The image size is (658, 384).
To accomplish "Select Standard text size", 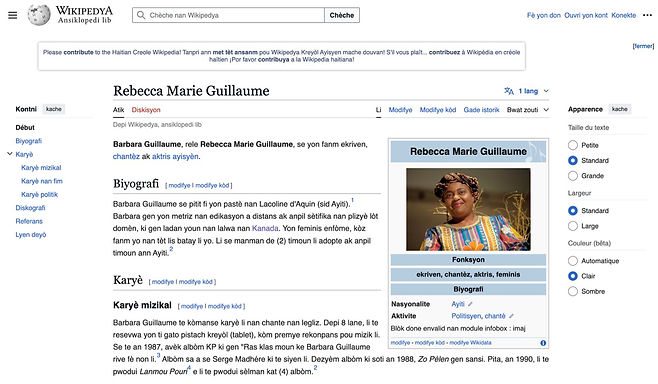I will 573,160.
